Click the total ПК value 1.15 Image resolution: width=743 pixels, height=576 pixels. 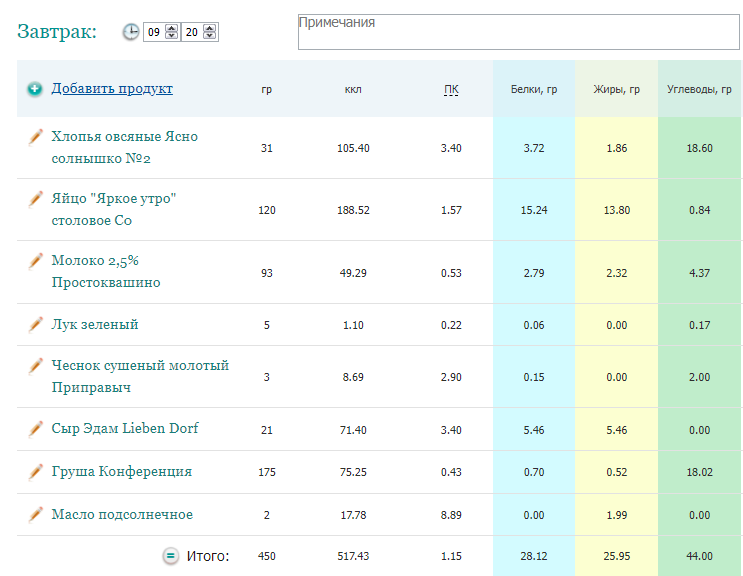(451, 557)
